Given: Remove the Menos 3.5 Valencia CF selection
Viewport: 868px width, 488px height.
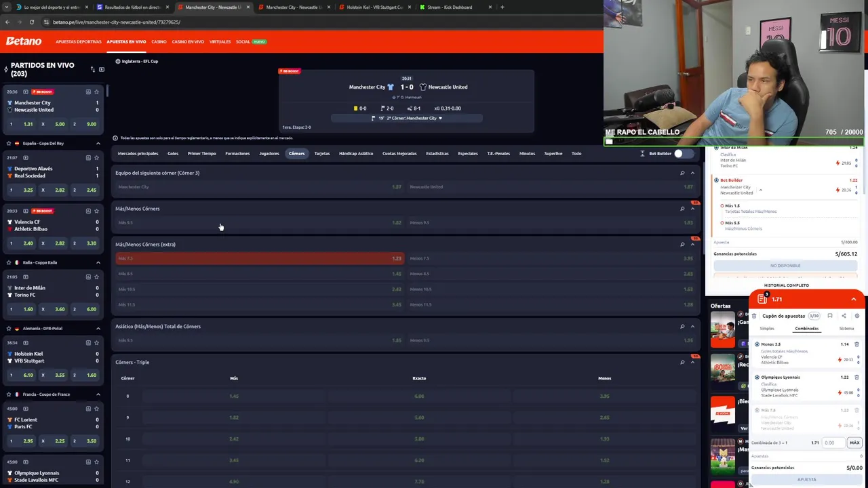Looking at the screenshot, I should coord(856,344).
